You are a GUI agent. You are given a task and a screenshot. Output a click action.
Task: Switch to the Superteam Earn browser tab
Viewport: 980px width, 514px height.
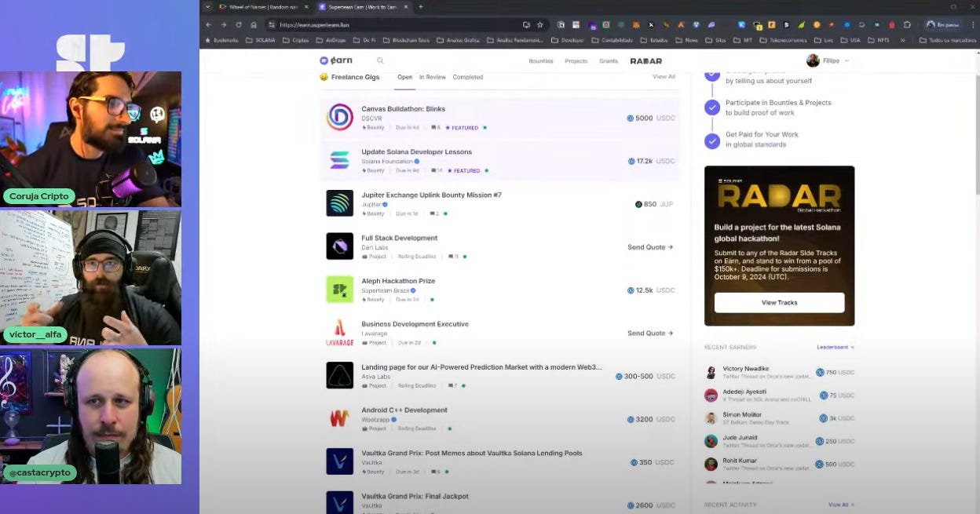(364, 6)
